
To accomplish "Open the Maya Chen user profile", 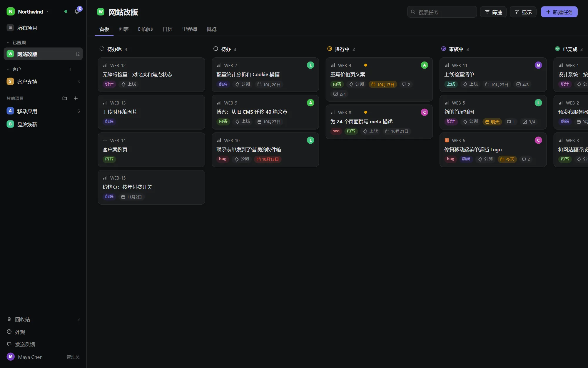I will [43, 357].
